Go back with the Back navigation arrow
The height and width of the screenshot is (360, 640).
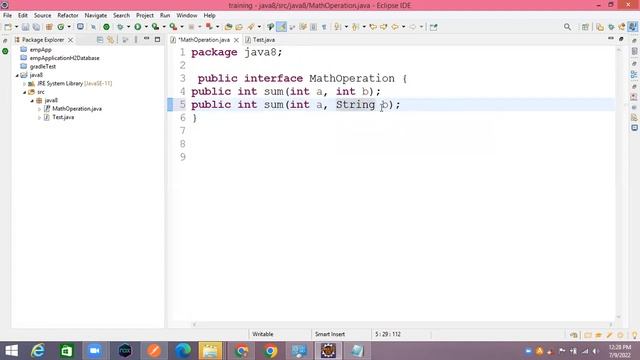click(395, 27)
